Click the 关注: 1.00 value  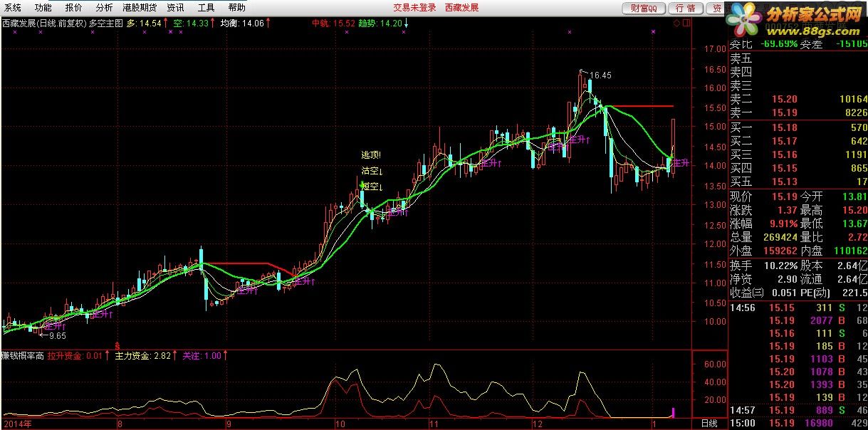[206, 355]
